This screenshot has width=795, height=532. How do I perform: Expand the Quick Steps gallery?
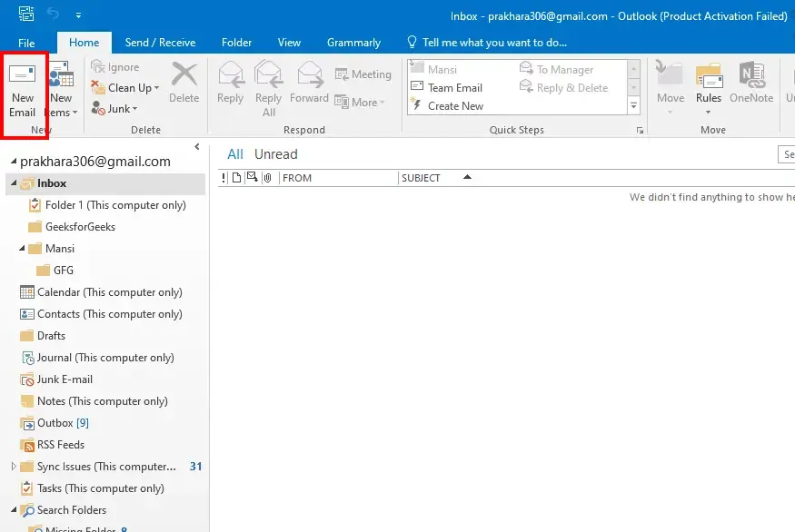click(x=634, y=106)
